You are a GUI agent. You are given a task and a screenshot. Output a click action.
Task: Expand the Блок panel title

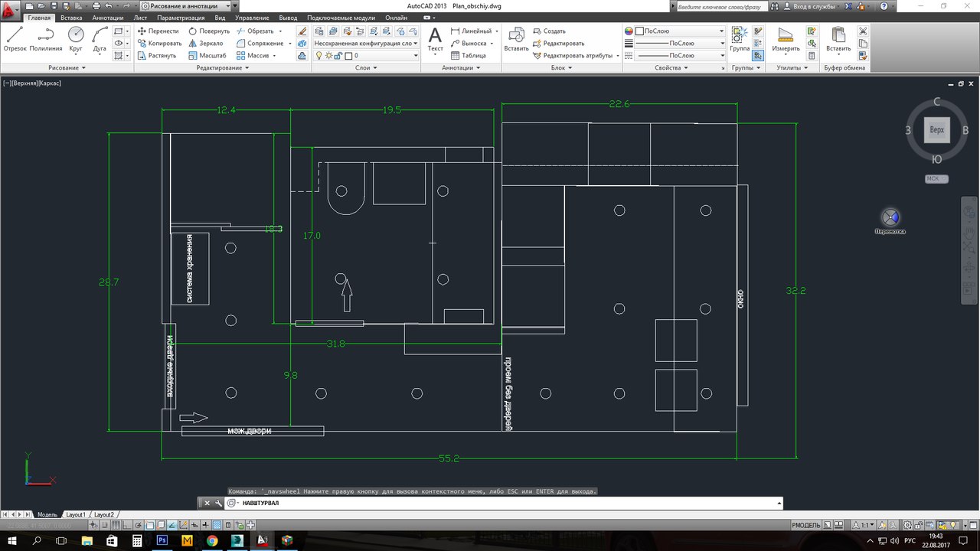click(561, 68)
